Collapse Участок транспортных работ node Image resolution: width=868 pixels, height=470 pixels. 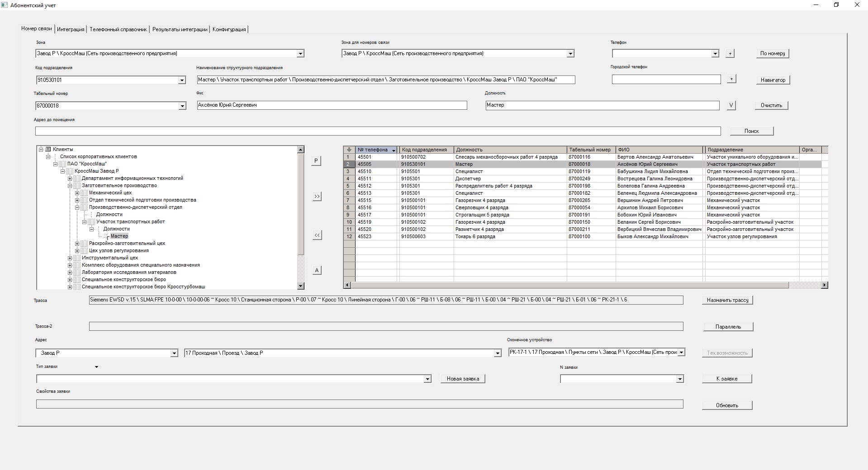tap(85, 222)
